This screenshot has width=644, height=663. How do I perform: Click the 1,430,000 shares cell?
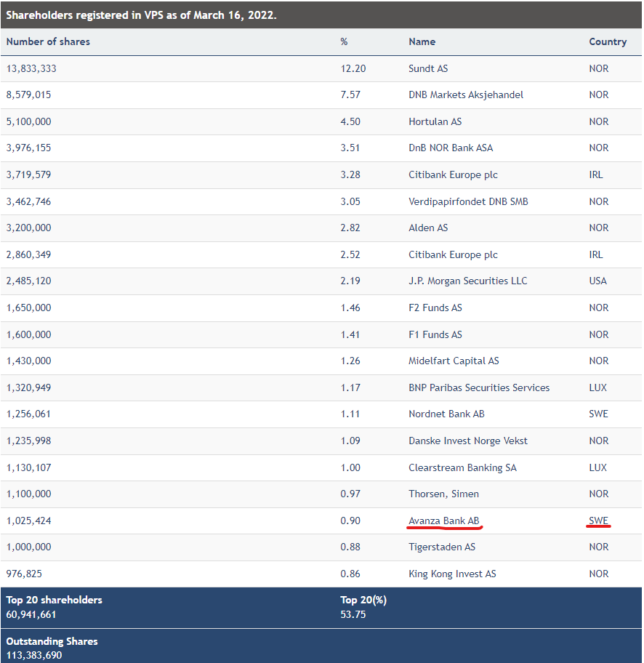click(x=28, y=361)
